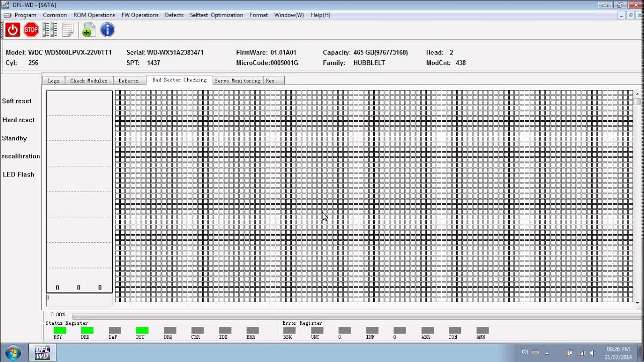
Task: Click the recalibration button
Action: point(21,156)
